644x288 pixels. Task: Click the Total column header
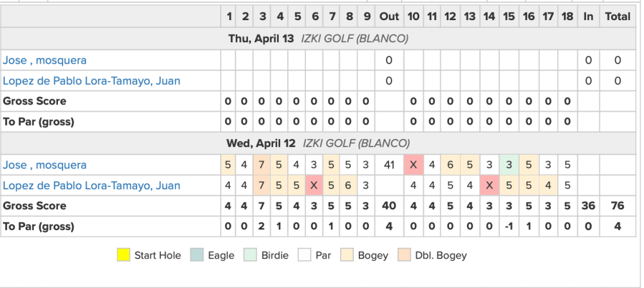pyautogui.click(x=617, y=17)
